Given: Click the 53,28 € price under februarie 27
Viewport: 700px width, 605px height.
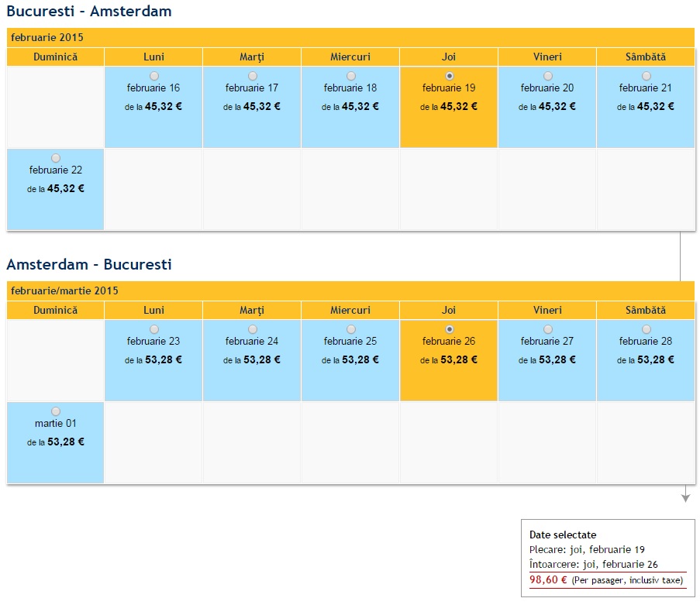Looking at the screenshot, I should point(557,360).
